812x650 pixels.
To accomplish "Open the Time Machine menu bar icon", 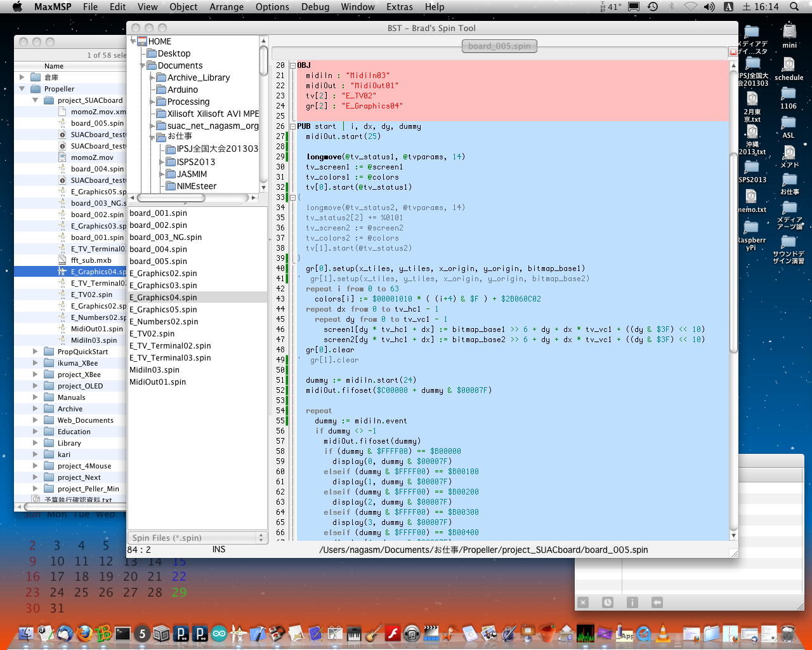I will pos(653,7).
